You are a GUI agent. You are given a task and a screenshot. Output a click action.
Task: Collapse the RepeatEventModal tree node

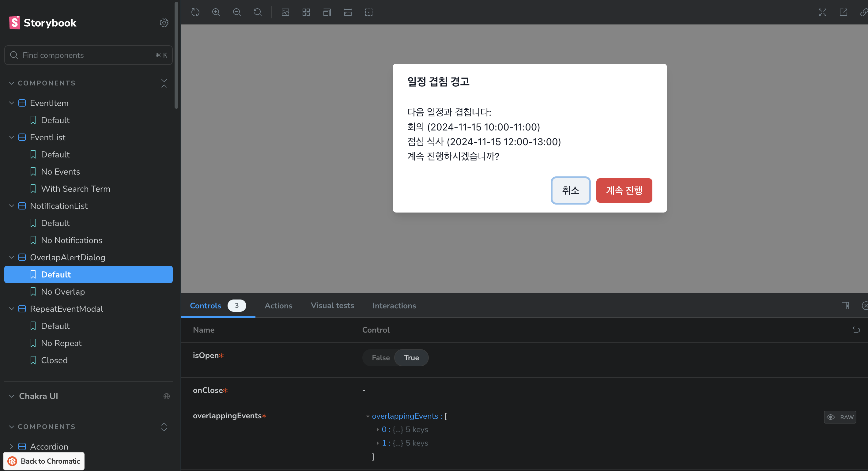[x=11, y=309]
